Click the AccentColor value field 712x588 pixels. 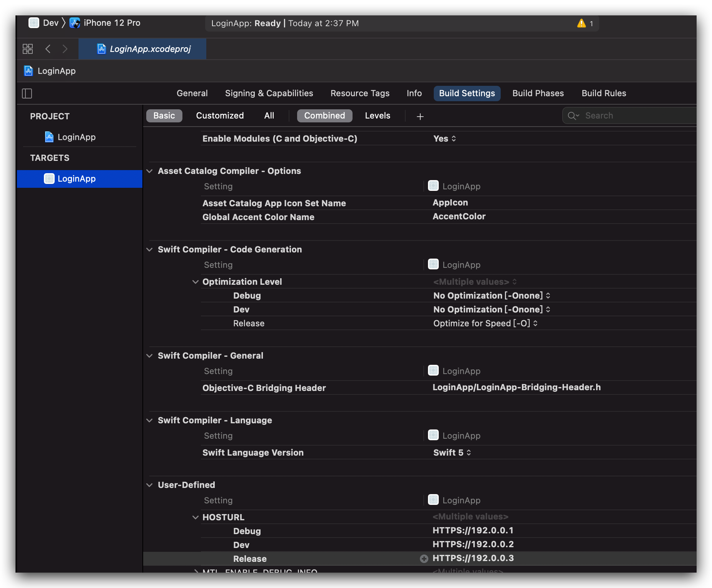pos(459,216)
